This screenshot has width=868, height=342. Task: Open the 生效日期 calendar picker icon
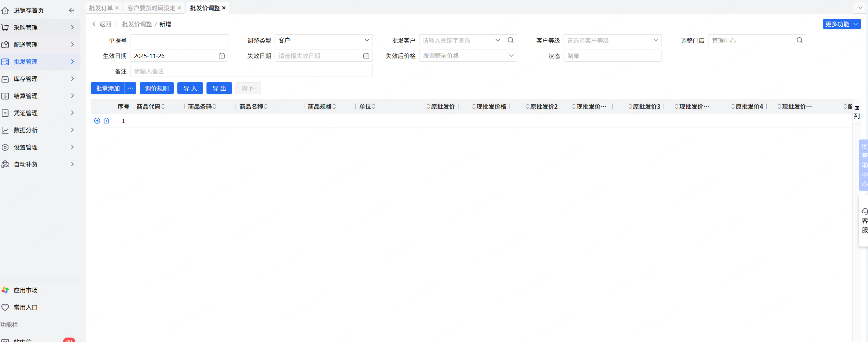222,56
